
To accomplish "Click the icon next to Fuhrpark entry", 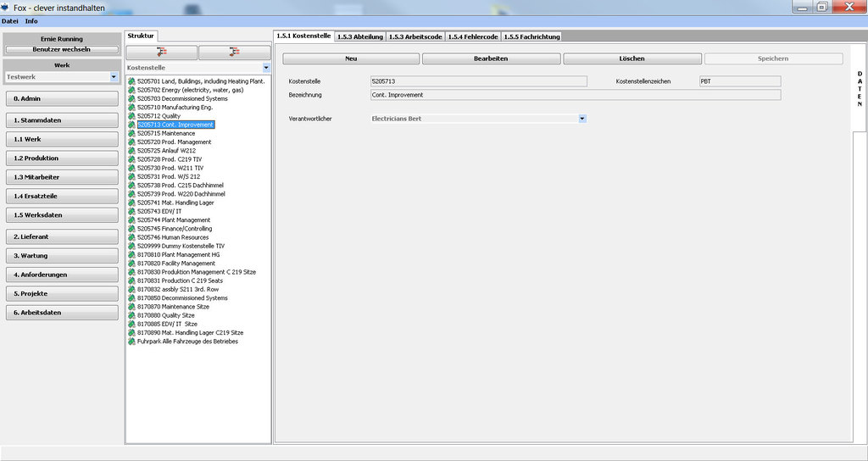I will tap(131, 342).
